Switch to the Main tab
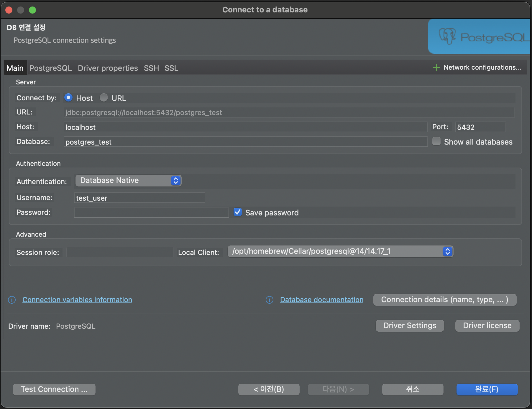 15,68
